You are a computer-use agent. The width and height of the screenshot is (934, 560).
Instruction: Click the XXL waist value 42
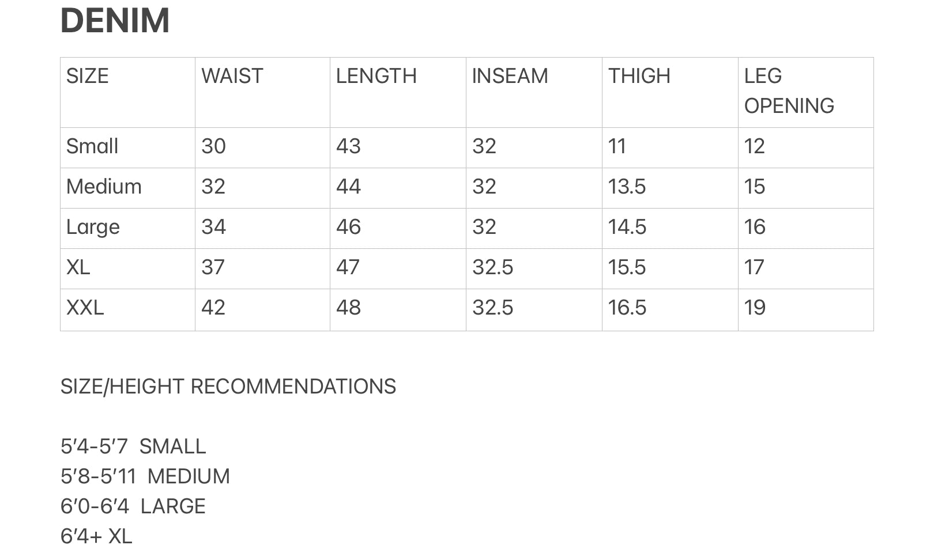[x=213, y=308]
